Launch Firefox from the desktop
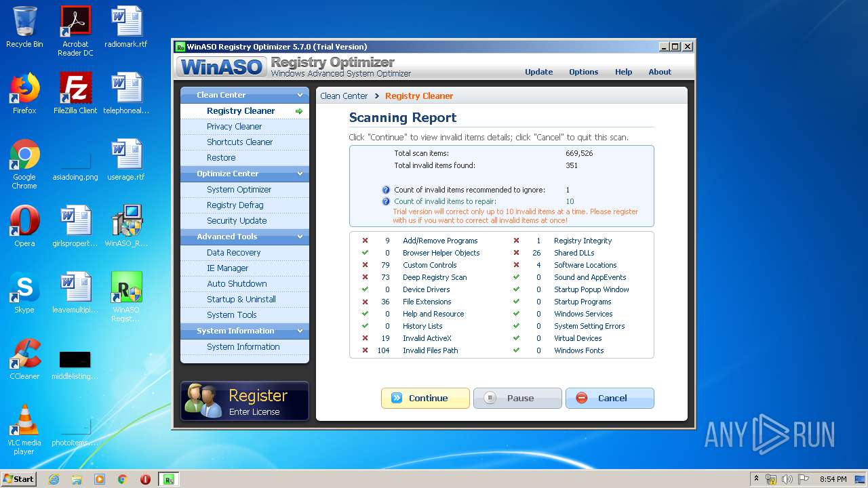 (x=24, y=94)
